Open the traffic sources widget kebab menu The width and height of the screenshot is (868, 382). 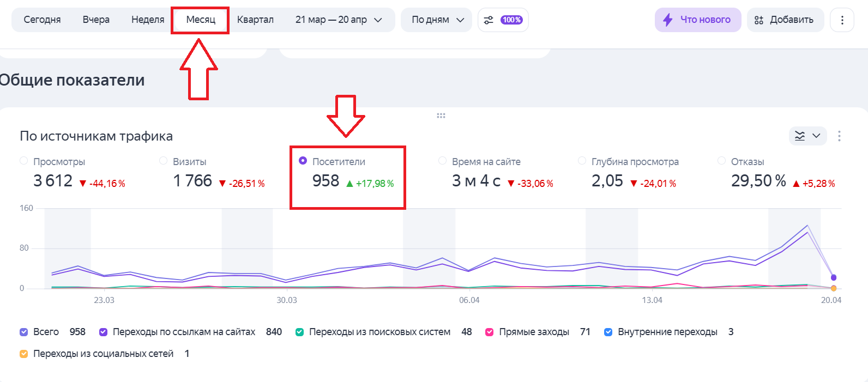(839, 136)
